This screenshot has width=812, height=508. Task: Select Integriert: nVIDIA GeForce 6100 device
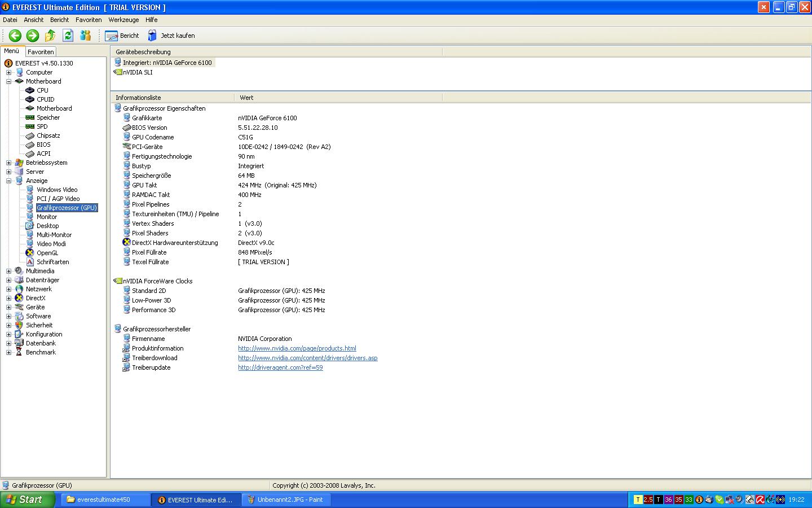(x=164, y=63)
